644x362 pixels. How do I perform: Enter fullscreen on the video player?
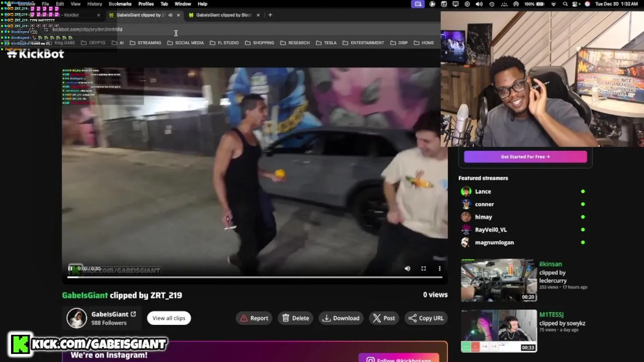click(424, 268)
